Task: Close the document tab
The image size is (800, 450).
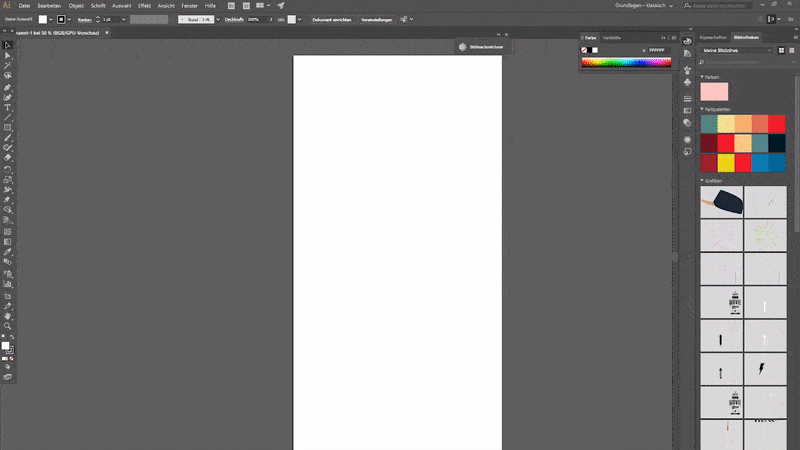Action: point(107,33)
